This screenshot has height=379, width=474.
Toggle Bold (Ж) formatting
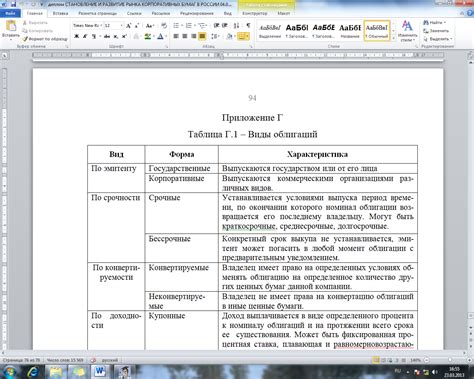tap(76, 36)
